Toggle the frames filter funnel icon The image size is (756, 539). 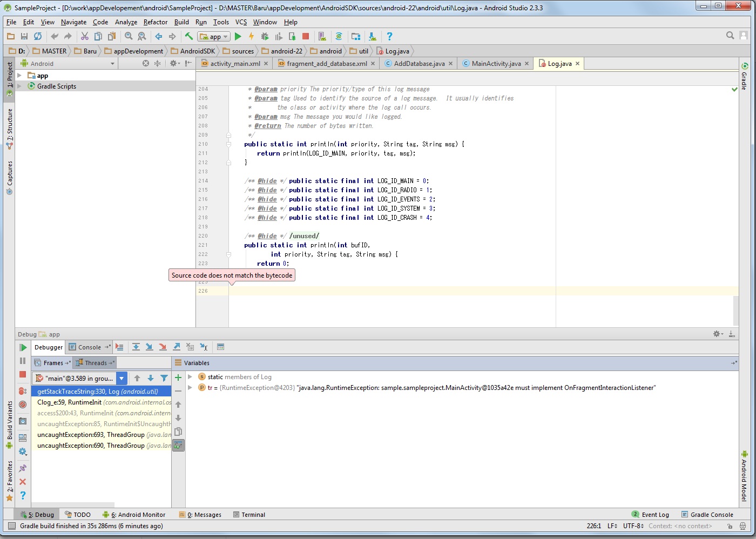click(x=164, y=378)
